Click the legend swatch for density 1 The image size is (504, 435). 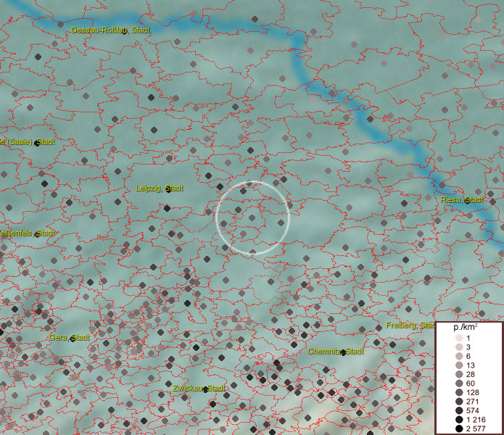tap(459, 339)
